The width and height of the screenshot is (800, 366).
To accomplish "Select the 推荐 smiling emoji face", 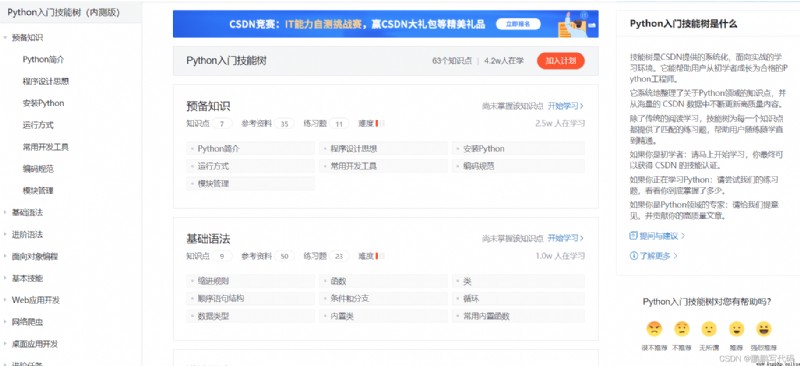I will click(x=736, y=329).
